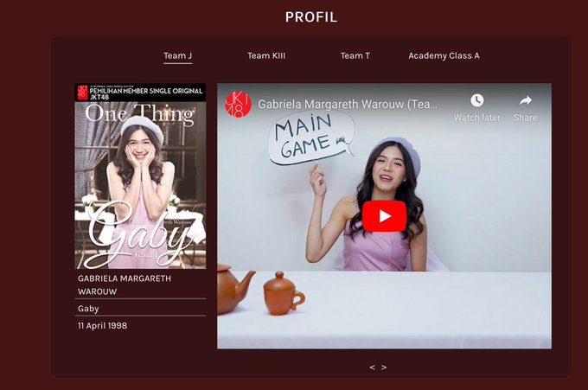Click the name GABRIELA MARGARETH WAROUW text
Screen dimensions: 588x390
point(125,285)
